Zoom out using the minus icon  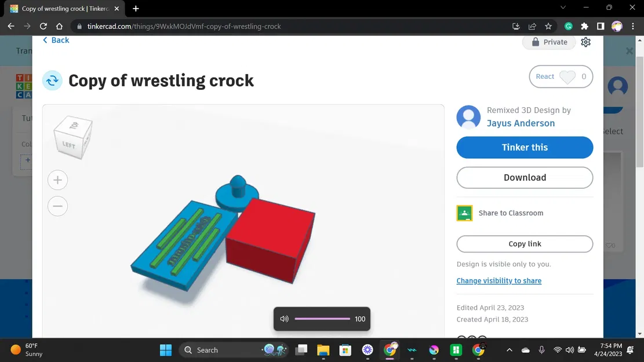tap(57, 206)
